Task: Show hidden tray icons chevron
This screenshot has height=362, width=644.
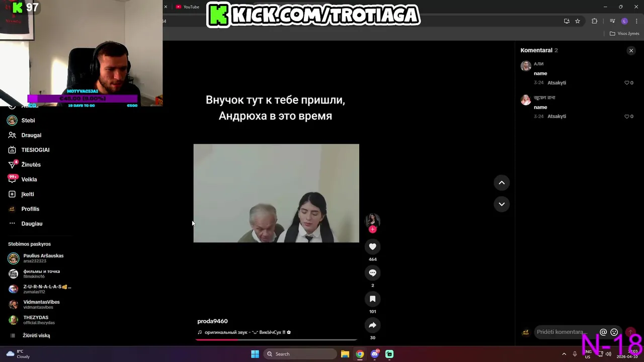Action: pos(564,354)
